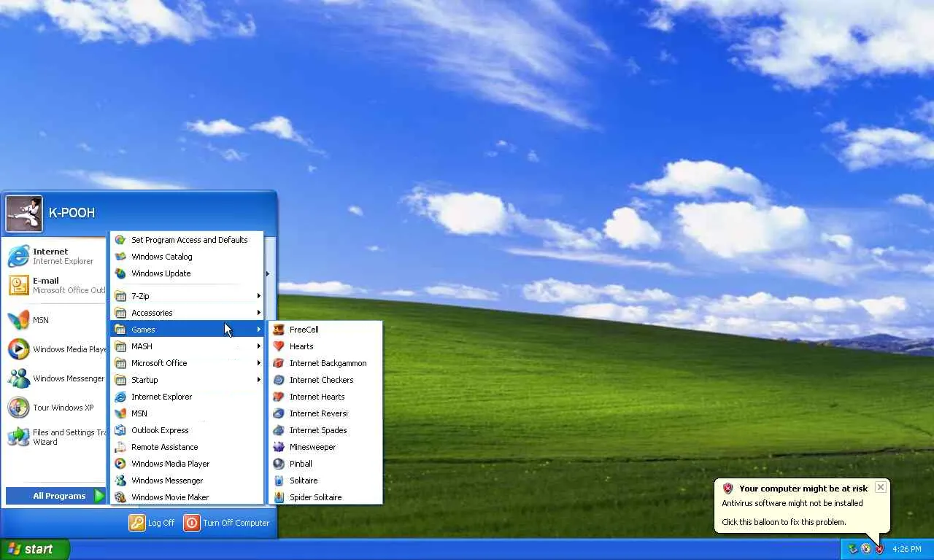Screen dimensions: 934x560
Task: Open the Windows Update submenu arrow
Action: click(x=267, y=273)
